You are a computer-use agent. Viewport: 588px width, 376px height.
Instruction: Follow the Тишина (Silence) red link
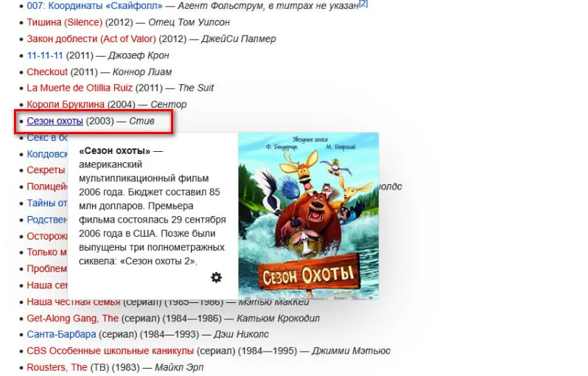[x=65, y=22]
